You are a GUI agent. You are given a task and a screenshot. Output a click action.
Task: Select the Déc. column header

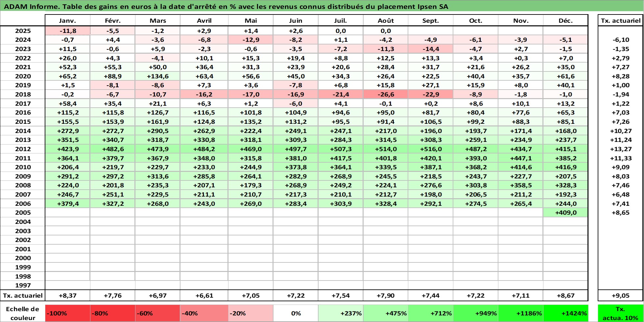click(x=565, y=20)
